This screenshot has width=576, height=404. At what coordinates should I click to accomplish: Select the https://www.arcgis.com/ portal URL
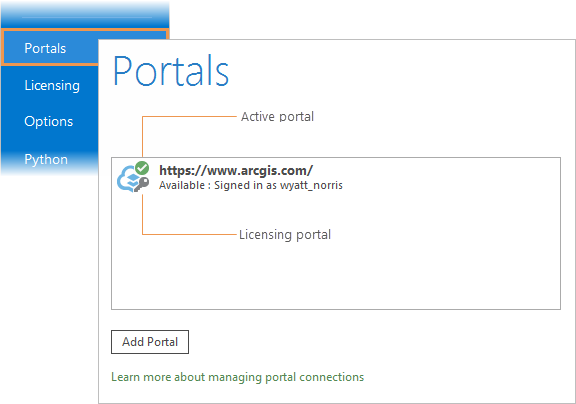coord(236,170)
